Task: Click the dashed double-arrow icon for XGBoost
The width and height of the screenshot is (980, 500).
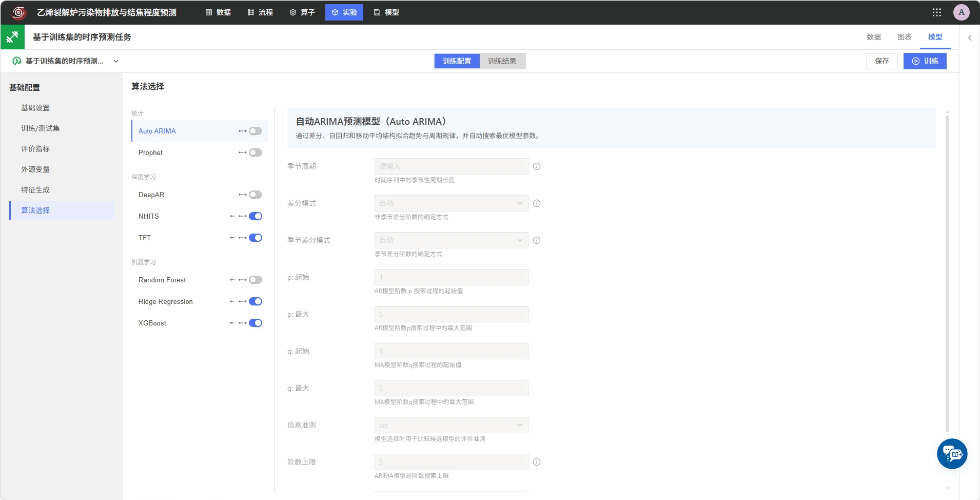Action: coord(243,323)
